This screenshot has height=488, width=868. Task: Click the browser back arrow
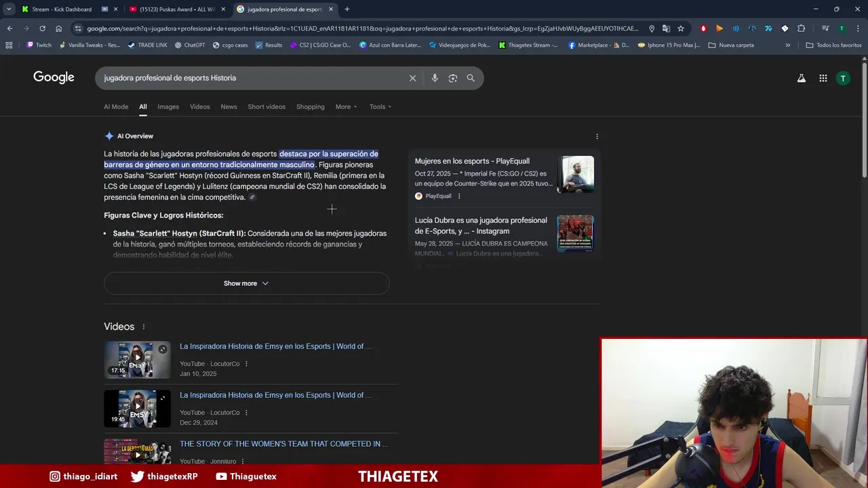point(9,28)
